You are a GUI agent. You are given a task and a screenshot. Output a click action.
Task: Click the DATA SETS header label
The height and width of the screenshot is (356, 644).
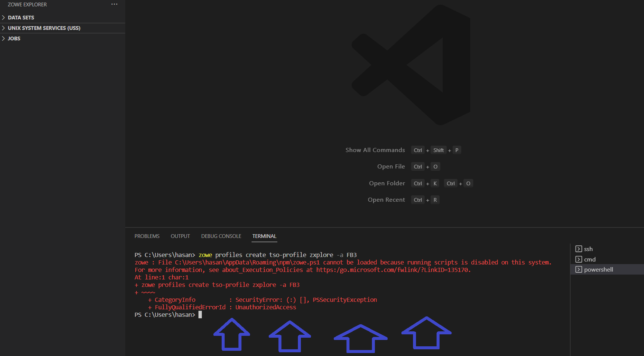[x=21, y=18]
